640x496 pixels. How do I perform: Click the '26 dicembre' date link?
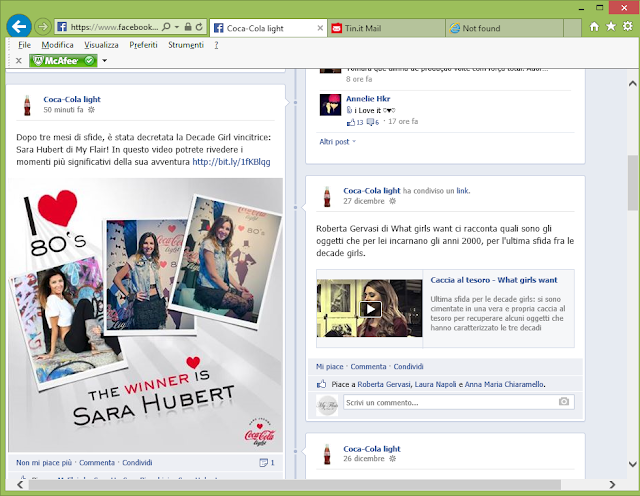tap(364, 459)
